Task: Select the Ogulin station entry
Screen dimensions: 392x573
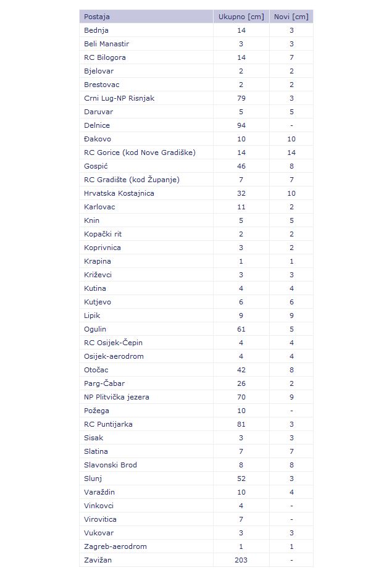Action: tap(95, 329)
